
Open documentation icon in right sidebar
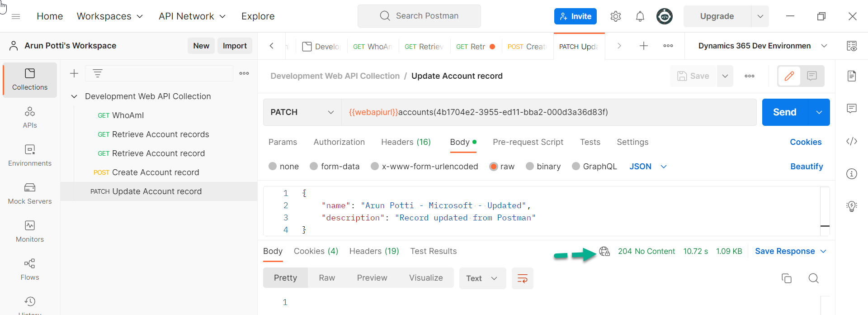(x=852, y=76)
